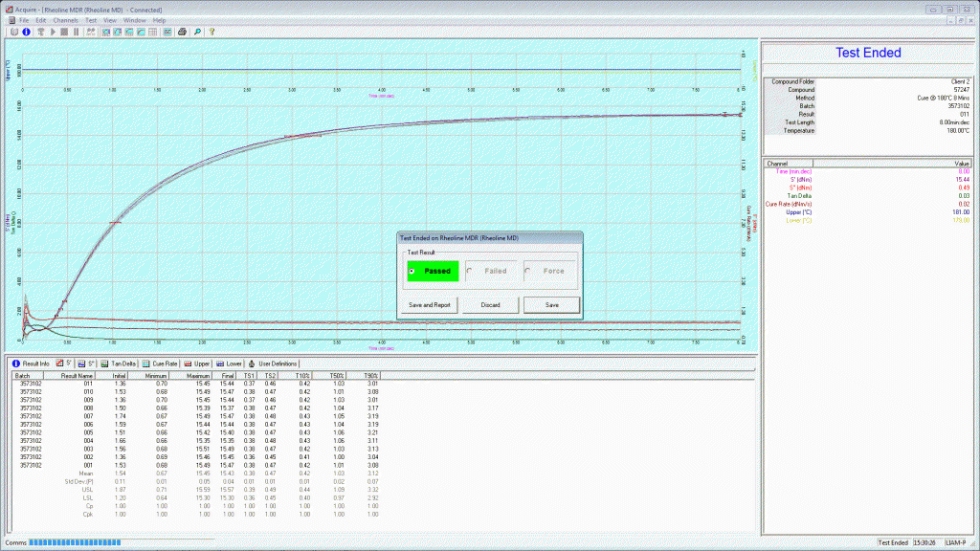Screen dimensions: 980x551
Task: Discard the test results
Action: click(x=490, y=305)
